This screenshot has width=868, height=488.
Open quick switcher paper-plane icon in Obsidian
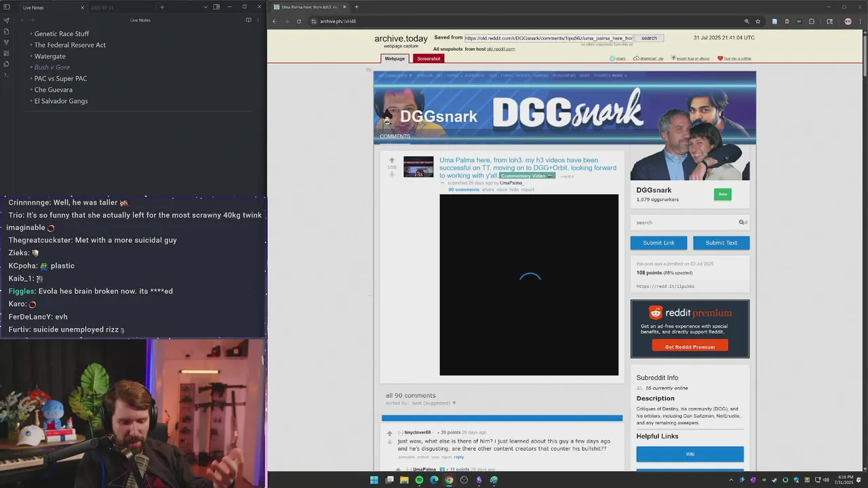[6, 20]
